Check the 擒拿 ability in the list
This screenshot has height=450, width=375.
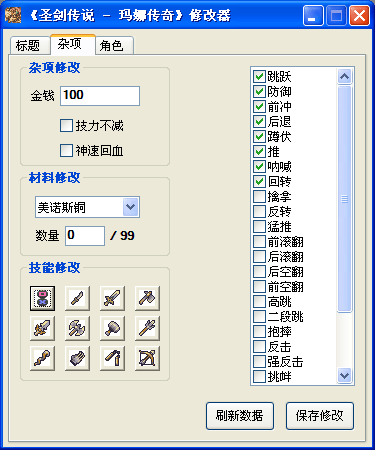tap(259, 196)
